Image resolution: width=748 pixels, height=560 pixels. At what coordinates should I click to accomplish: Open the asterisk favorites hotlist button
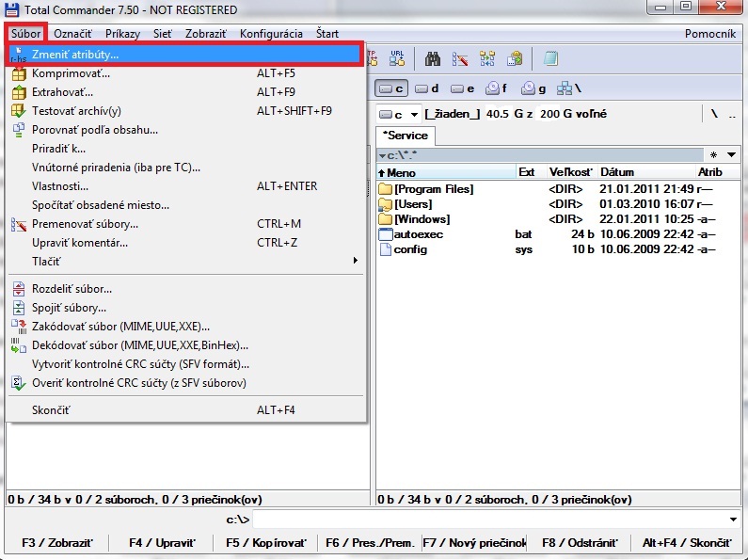[x=713, y=154]
